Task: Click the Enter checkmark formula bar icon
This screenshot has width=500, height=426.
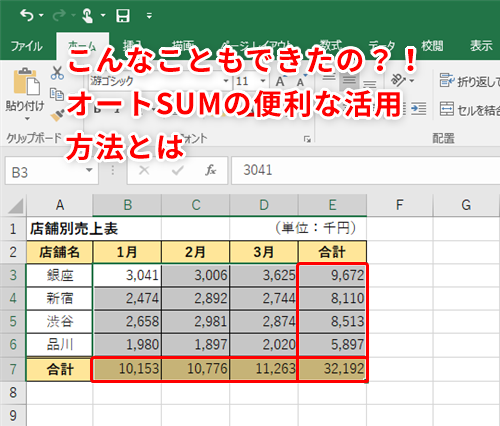Action: [x=177, y=171]
